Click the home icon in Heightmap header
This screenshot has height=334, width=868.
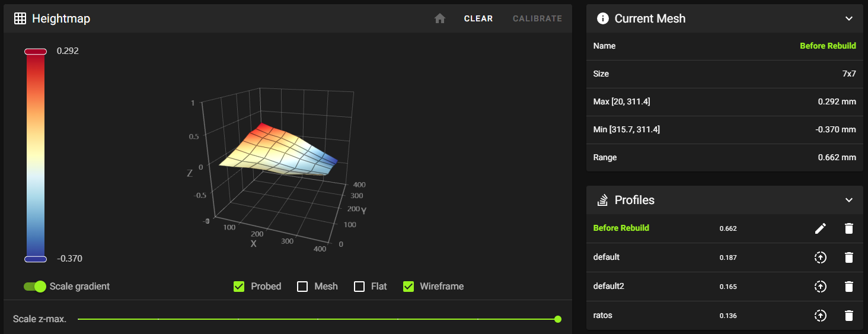(439, 18)
